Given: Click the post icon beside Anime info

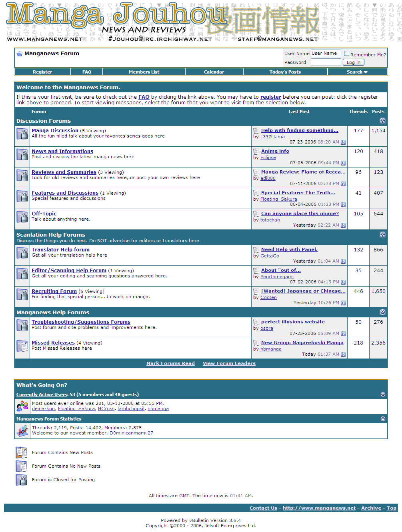Looking at the screenshot, I should [256, 151].
